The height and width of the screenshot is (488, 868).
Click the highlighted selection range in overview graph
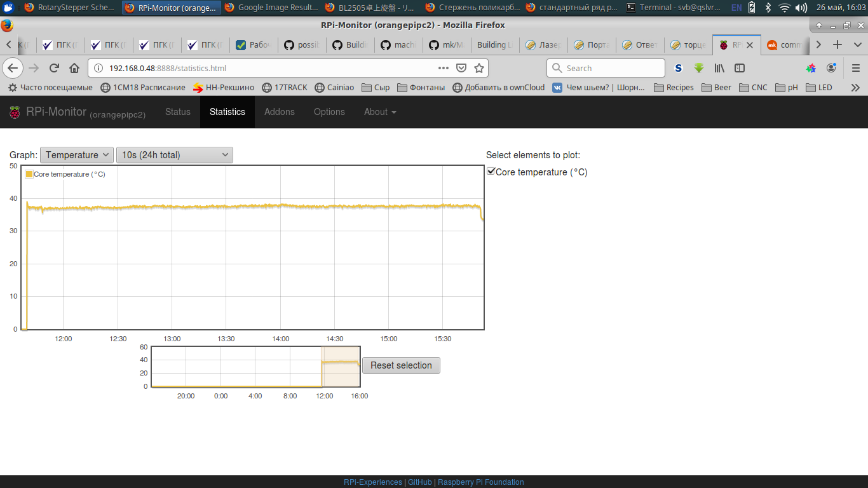(x=341, y=366)
